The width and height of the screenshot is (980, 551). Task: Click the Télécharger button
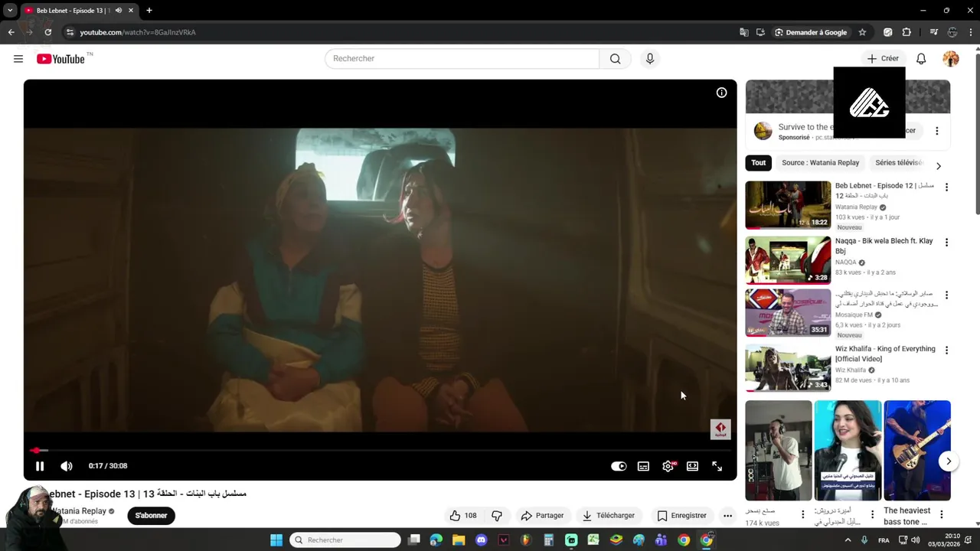(609, 516)
